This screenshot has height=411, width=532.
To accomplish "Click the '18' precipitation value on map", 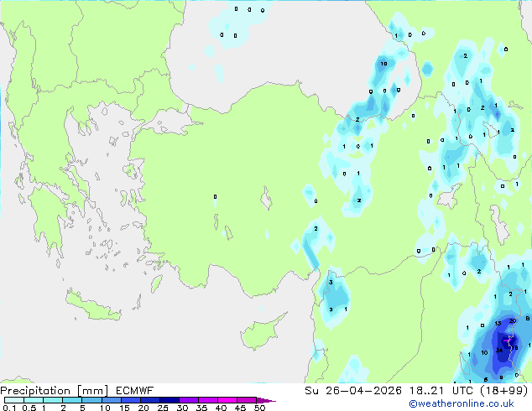I will [x=514, y=347].
